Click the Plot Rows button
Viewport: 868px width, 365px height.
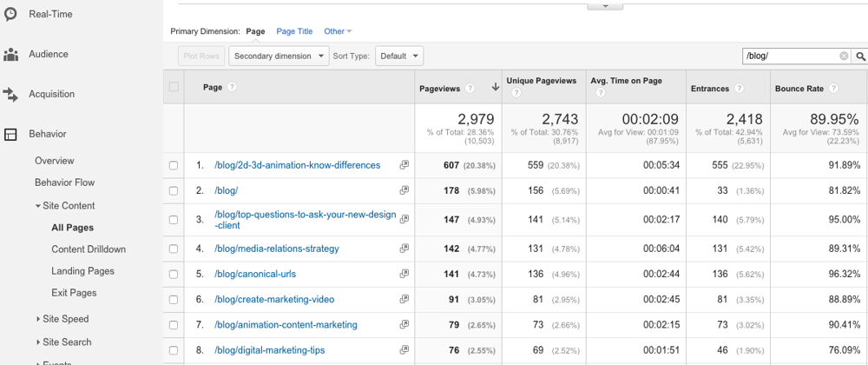201,56
